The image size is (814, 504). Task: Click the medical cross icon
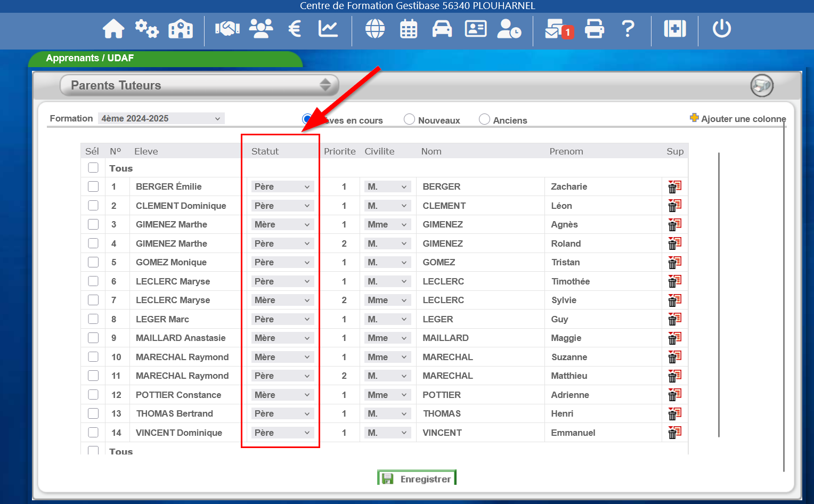point(675,29)
